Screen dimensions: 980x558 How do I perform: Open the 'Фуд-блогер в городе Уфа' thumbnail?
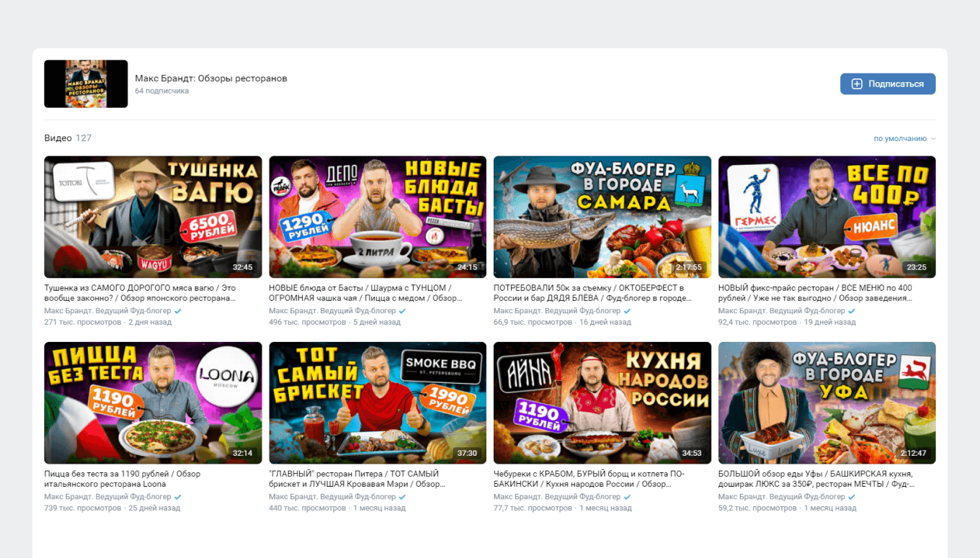[x=827, y=402]
